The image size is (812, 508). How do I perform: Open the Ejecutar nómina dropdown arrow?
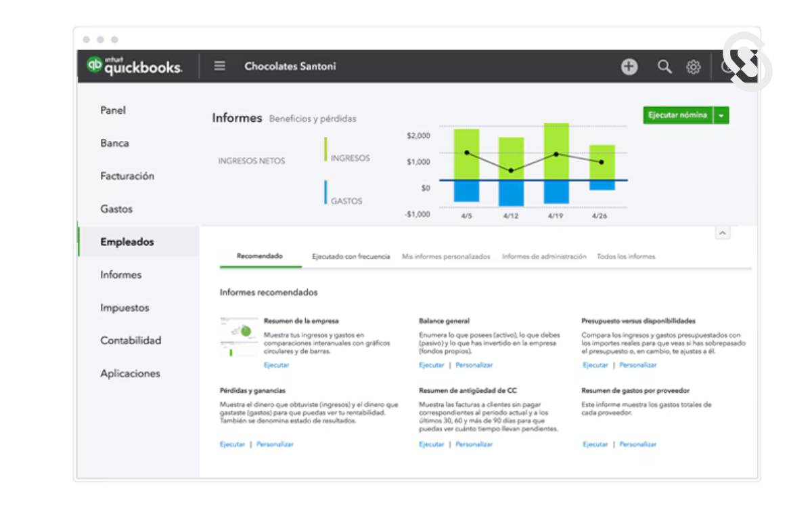(x=721, y=116)
